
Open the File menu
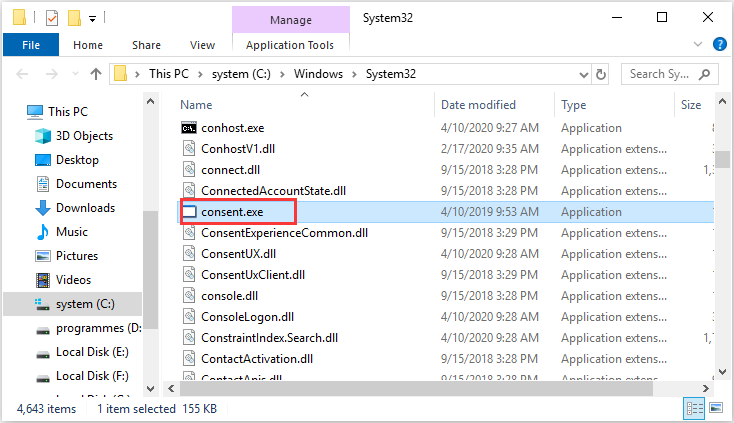(x=31, y=45)
